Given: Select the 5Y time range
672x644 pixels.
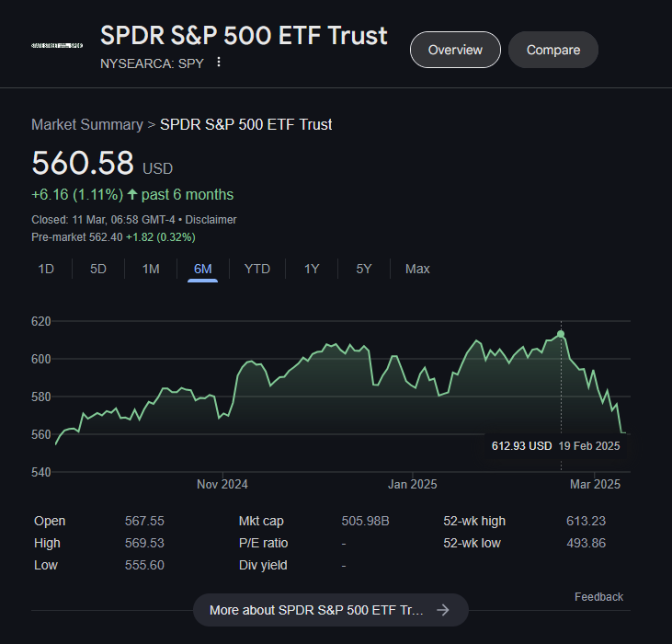Looking at the screenshot, I should click(x=364, y=269).
